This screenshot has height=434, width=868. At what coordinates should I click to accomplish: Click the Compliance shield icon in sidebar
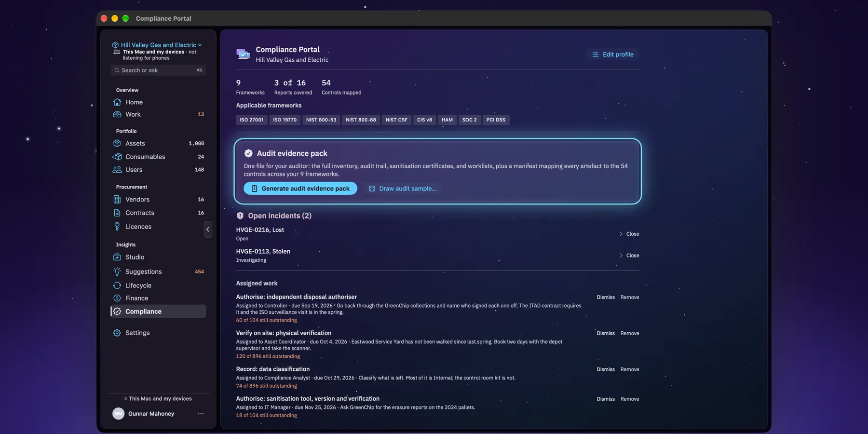click(117, 312)
